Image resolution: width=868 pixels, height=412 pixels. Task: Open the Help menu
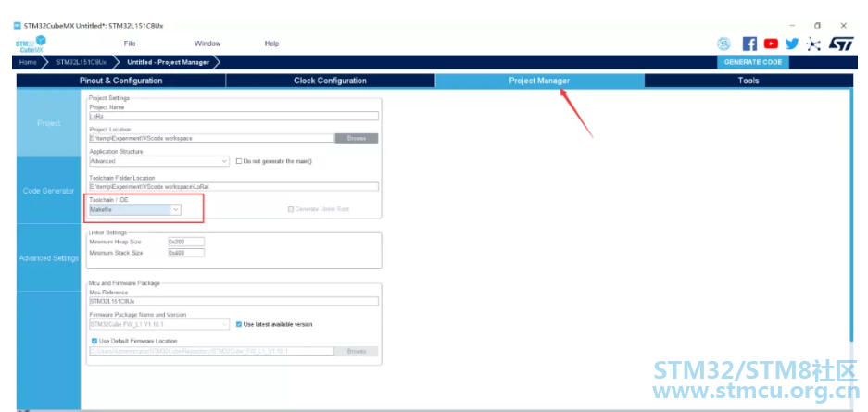[271, 44]
